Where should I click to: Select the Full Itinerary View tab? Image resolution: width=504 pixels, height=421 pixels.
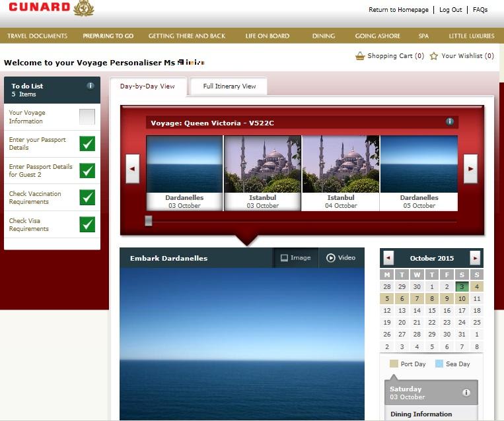click(229, 86)
